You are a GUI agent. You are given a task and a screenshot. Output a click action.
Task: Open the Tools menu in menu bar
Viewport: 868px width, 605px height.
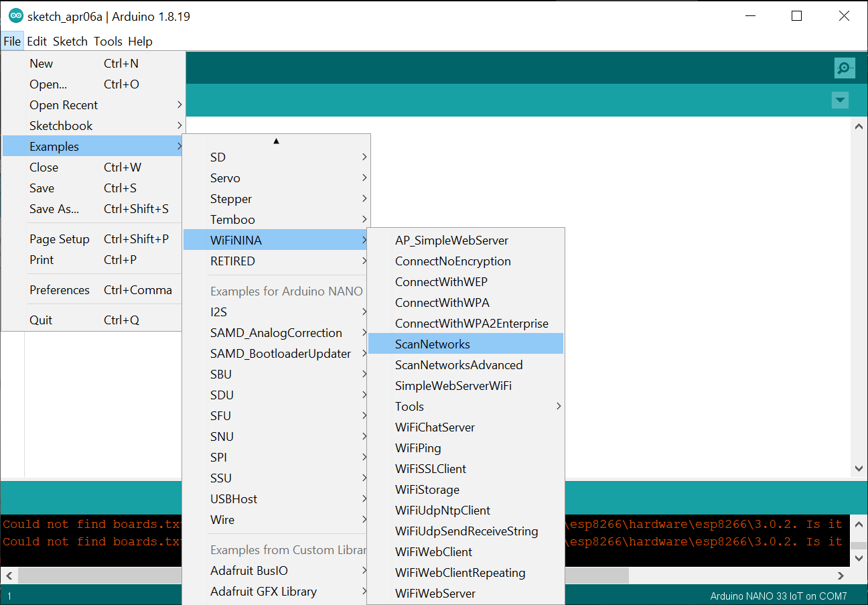tap(108, 42)
